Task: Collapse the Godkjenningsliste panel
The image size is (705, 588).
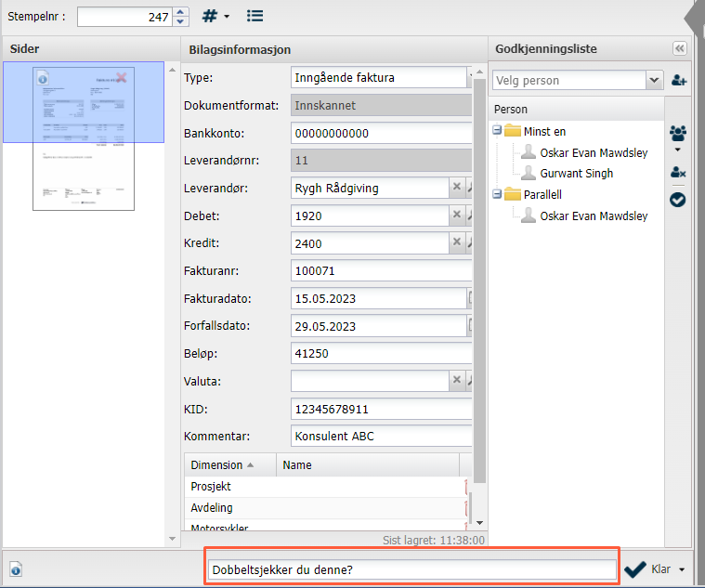Action: (x=679, y=48)
